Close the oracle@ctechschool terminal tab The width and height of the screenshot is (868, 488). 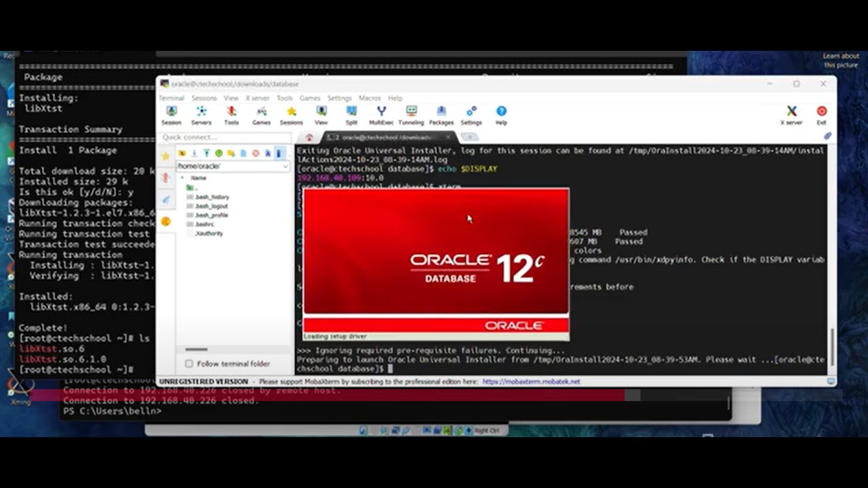click(x=448, y=138)
